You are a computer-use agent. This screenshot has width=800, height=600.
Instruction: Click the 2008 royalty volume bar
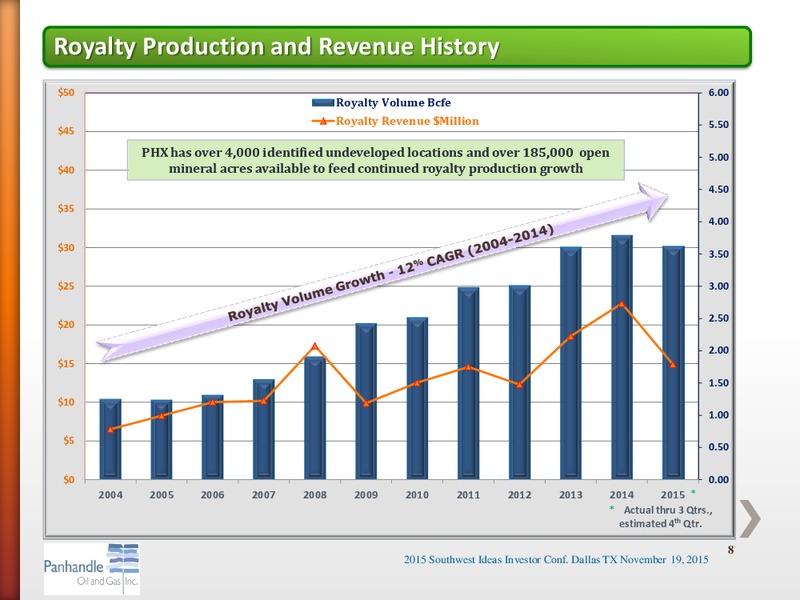(315, 418)
